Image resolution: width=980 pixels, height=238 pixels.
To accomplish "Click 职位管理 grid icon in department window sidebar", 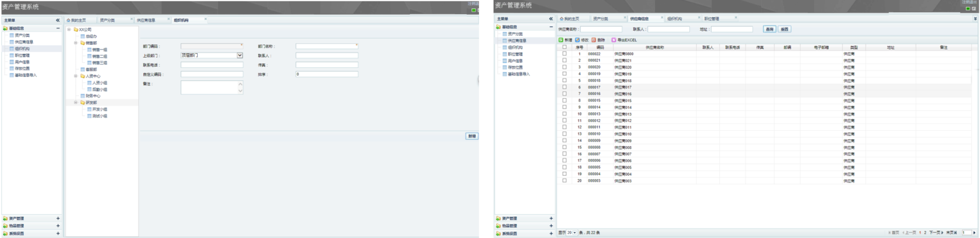I will pos(11,55).
